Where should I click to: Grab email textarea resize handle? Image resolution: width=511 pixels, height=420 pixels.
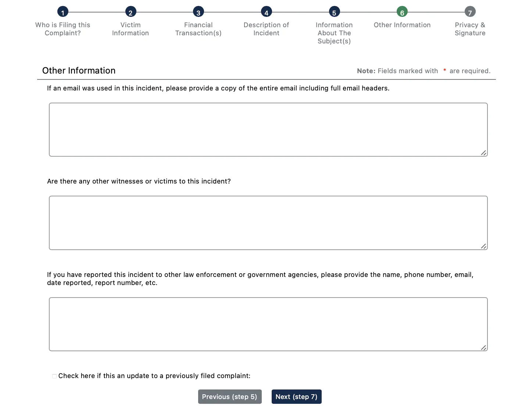click(483, 153)
